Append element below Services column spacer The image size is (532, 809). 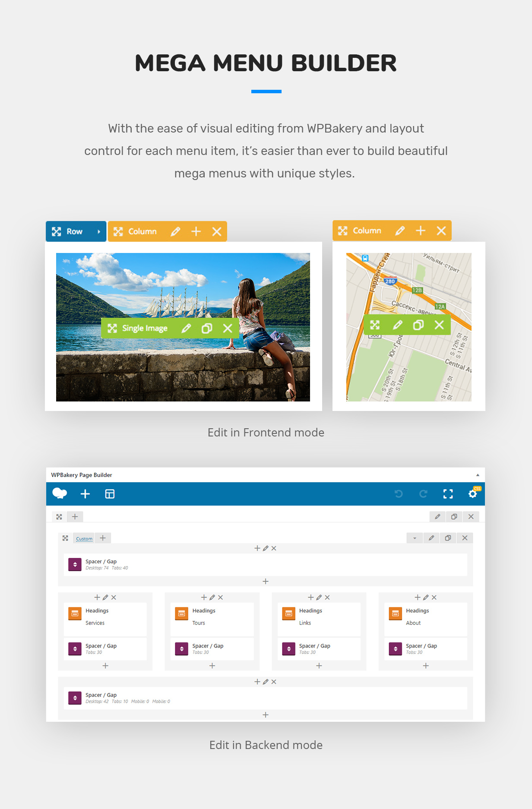pyautogui.click(x=105, y=666)
